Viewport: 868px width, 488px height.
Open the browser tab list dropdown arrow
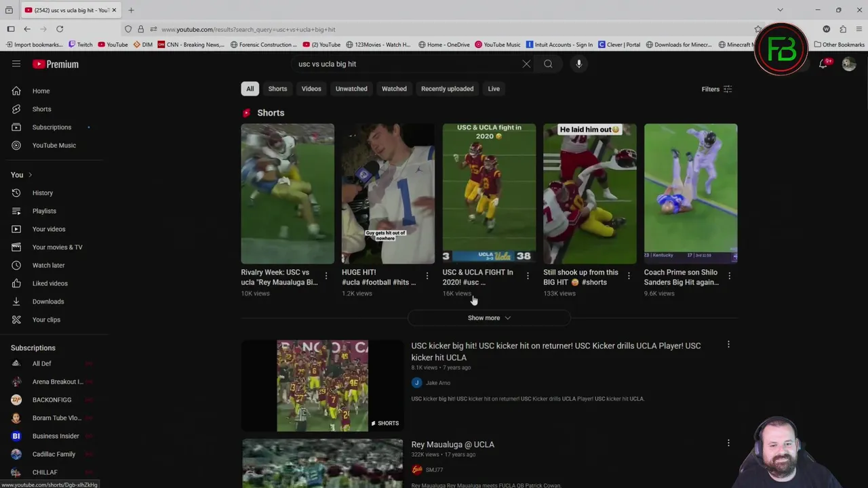point(780,10)
